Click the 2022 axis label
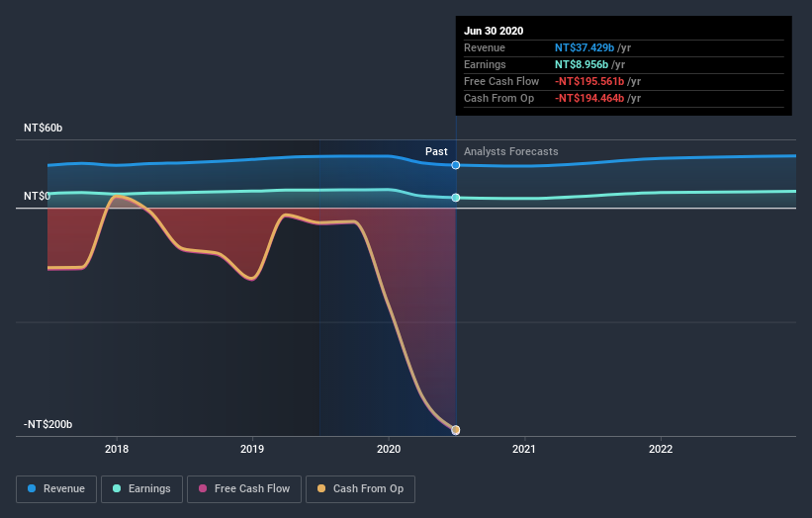The image size is (812, 518). point(661,449)
